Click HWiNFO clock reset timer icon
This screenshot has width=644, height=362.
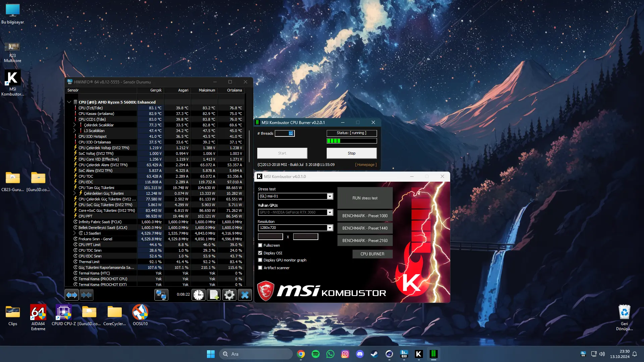199,295
